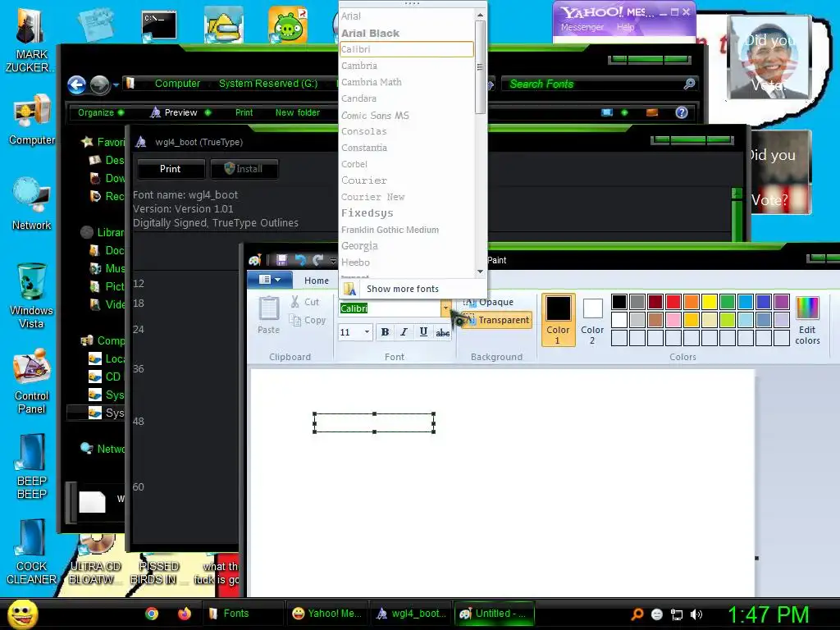The height and width of the screenshot is (630, 840).
Task: Toggle Italic text formatting
Action: 404,332
